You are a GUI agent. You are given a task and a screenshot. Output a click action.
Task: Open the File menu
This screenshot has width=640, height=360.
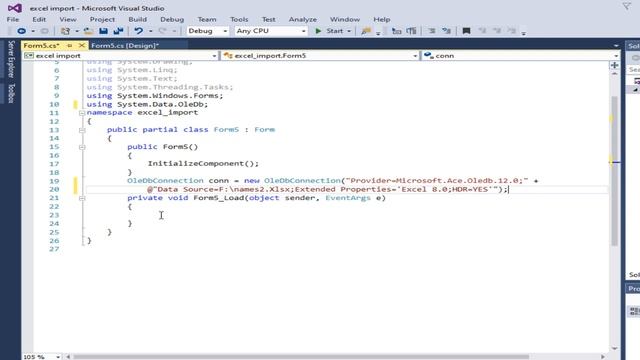coord(13,19)
